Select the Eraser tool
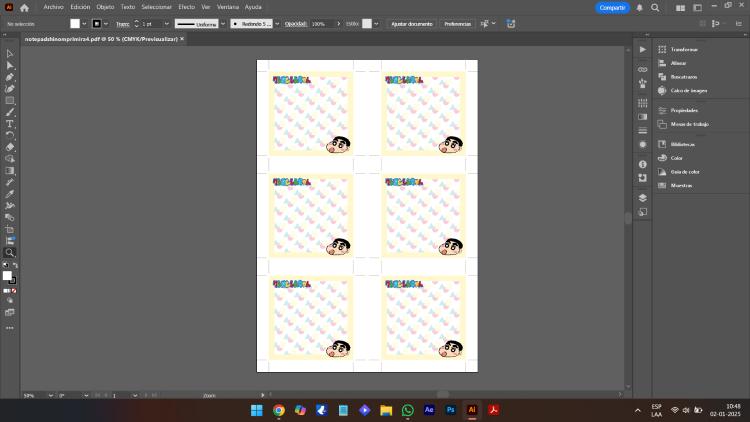Image resolution: width=750 pixels, height=422 pixels. pyautogui.click(x=10, y=147)
